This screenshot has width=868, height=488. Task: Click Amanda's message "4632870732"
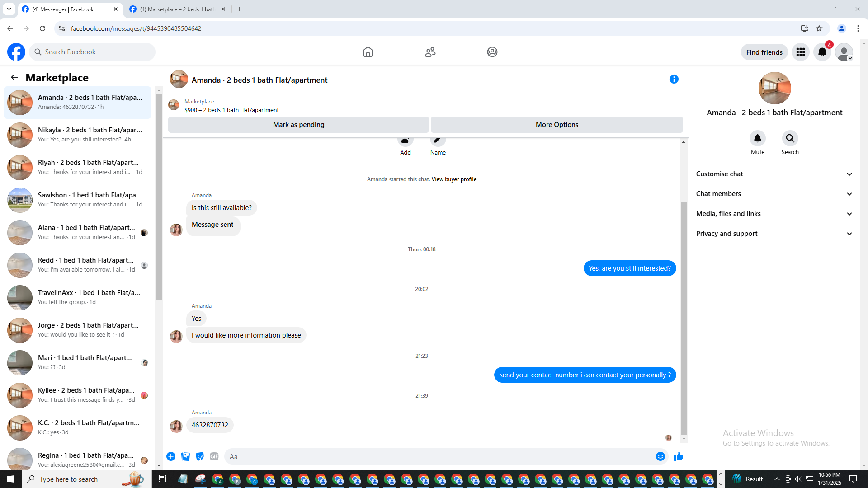210,425
